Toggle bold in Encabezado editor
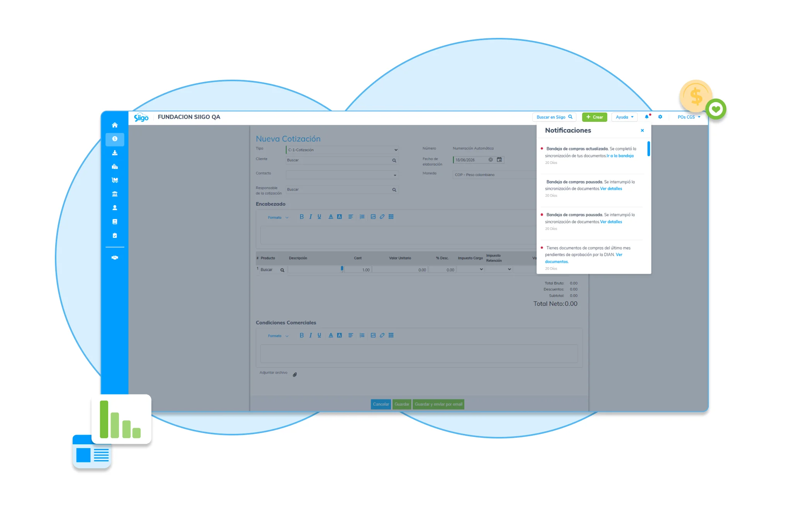 (x=302, y=217)
